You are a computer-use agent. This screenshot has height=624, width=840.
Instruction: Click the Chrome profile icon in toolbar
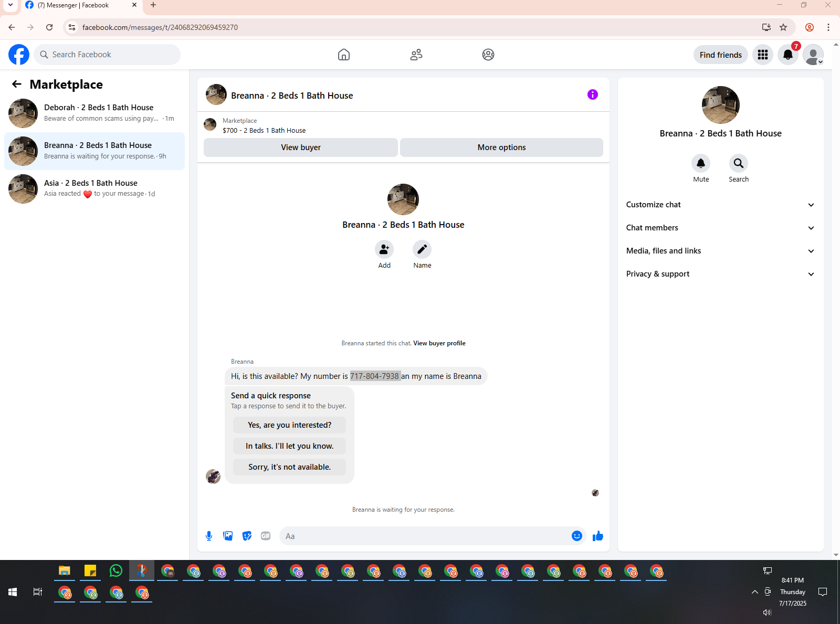(810, 27)
